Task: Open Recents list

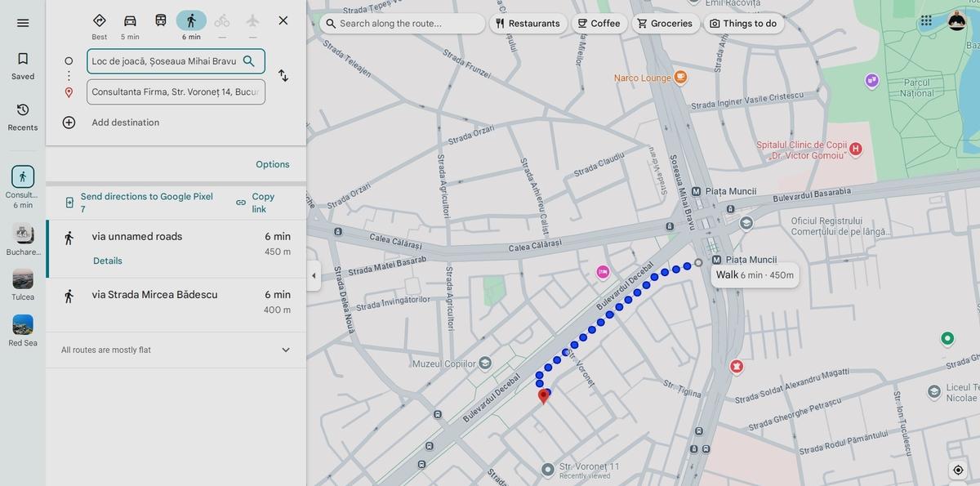Action: pos(23,116)
